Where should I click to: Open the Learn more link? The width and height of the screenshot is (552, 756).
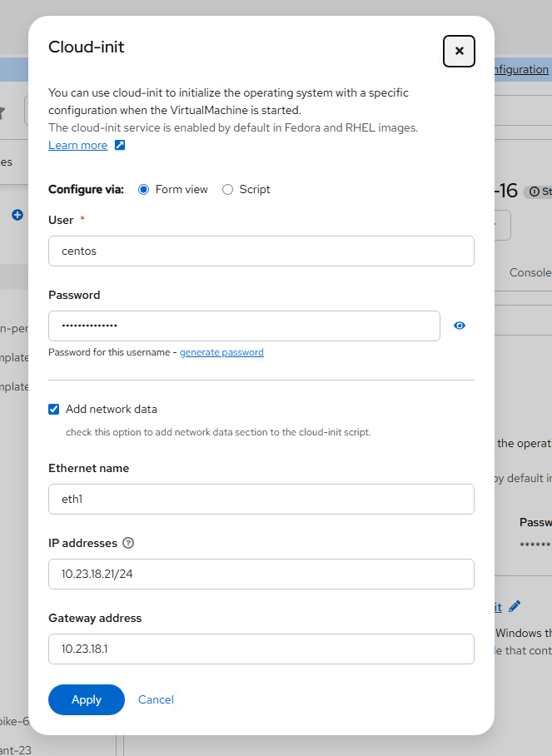pos(77,146)
